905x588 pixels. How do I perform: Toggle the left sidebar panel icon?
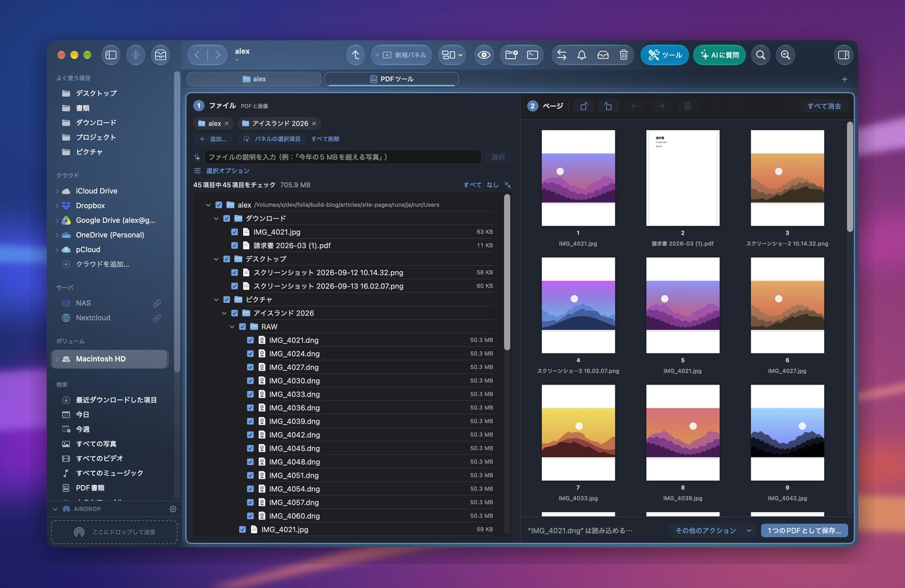(111, 55)
